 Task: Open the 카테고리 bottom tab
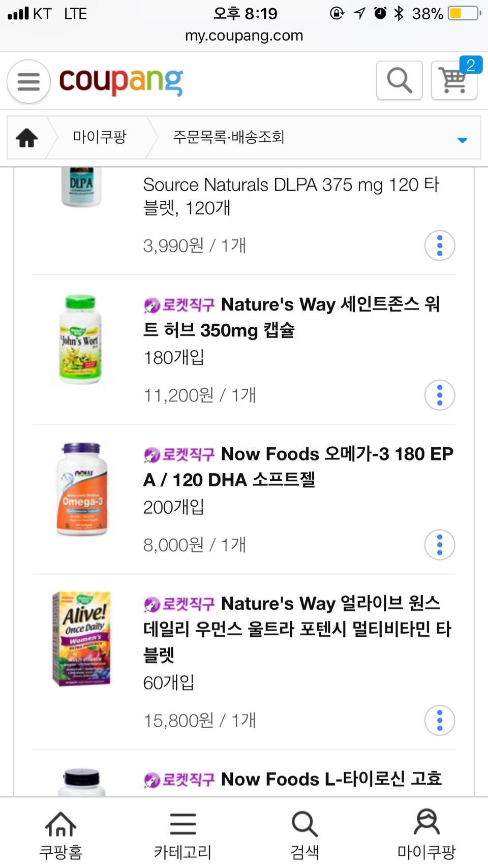pos(183,834)
